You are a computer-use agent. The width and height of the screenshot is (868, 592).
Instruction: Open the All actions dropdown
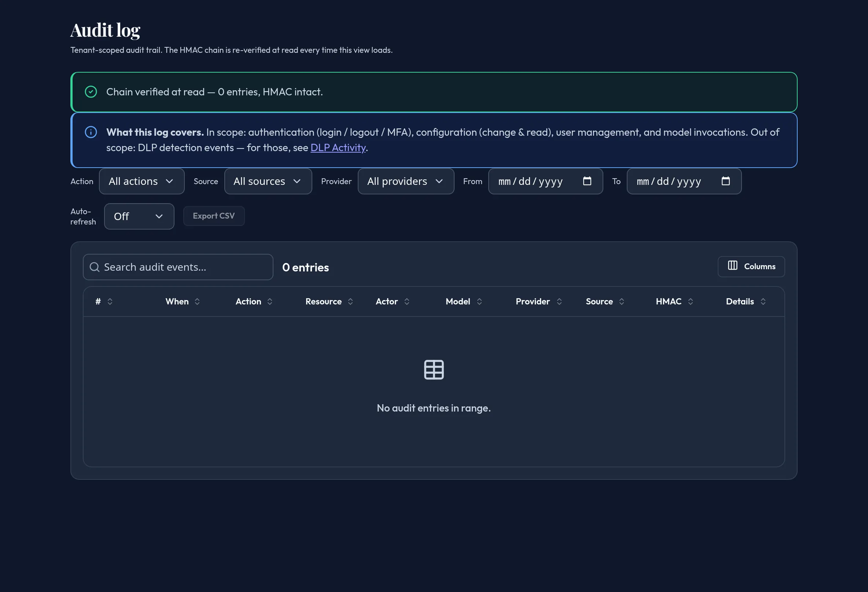(141, 181)
